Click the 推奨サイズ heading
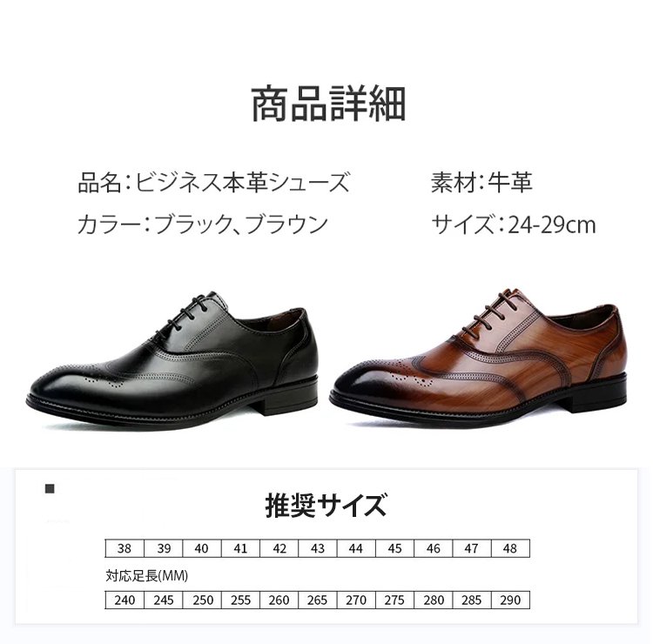 click(x=326, y=505)
